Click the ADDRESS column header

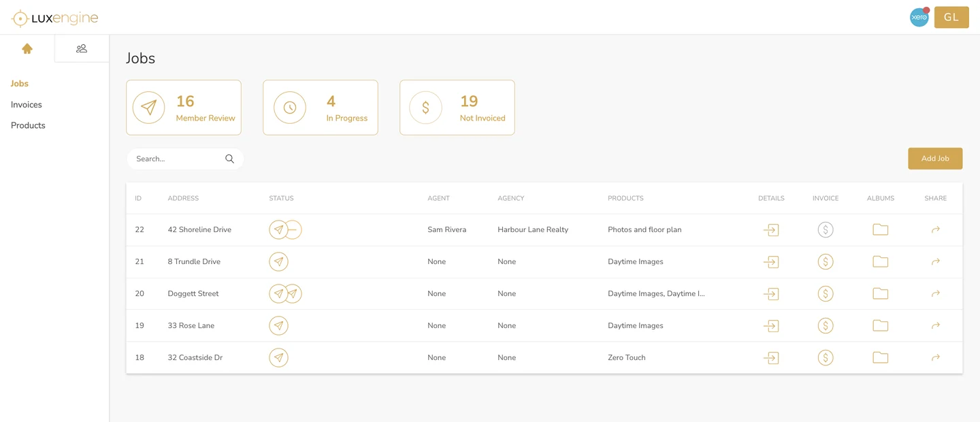[x=183, y=199]
